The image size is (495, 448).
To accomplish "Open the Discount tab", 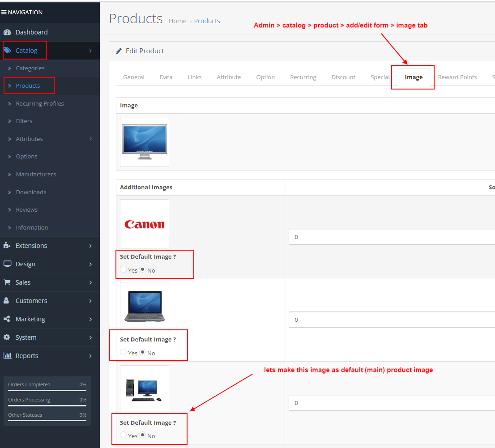I will pyautogui.click(x=343, y=77).
